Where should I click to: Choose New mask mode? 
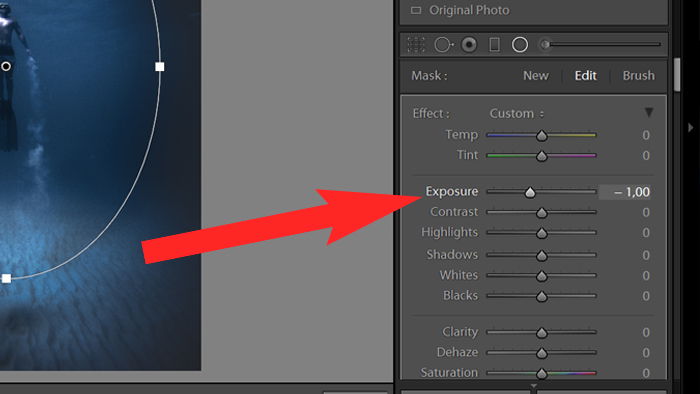(x=536, y=75)
